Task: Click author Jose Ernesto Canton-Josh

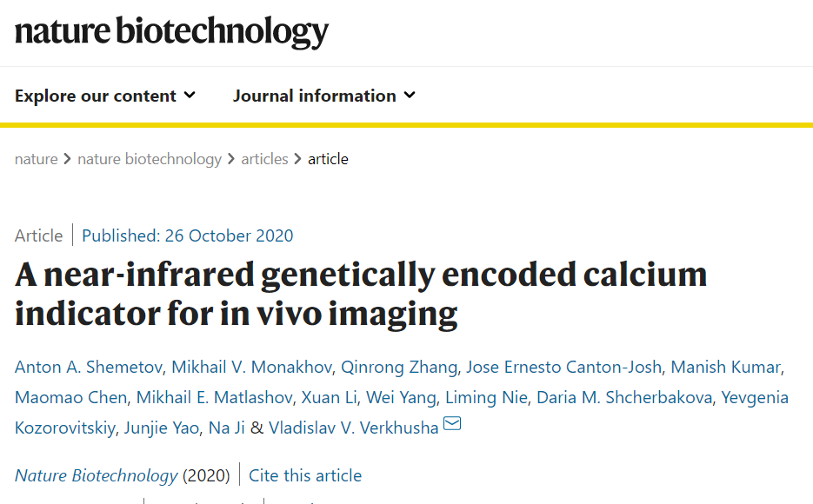Action: point(564,367)
